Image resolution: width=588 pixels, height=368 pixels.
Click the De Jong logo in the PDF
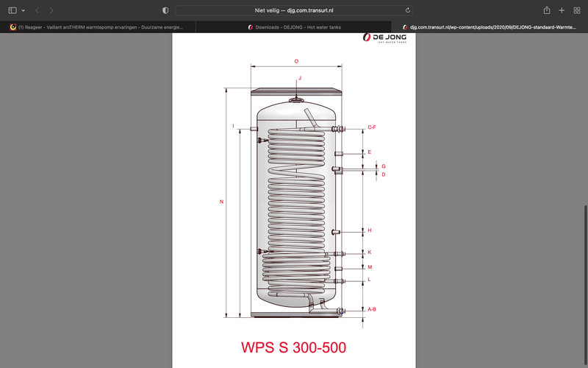tap(384, 38)
